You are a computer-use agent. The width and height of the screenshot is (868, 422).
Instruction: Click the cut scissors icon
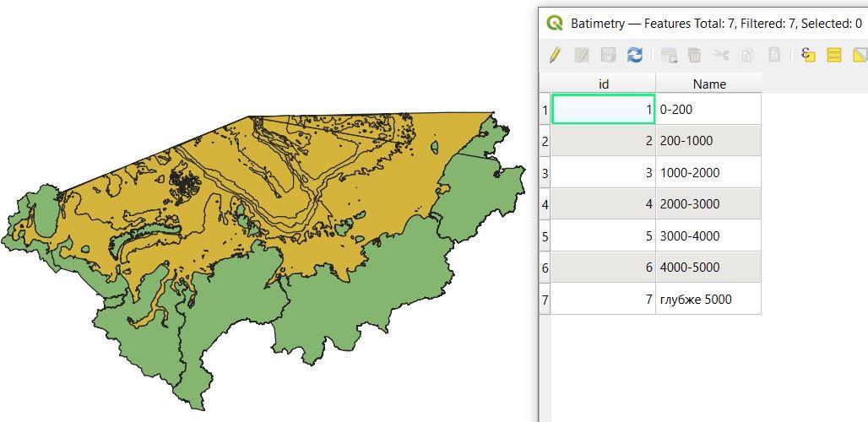coord(720,55)
